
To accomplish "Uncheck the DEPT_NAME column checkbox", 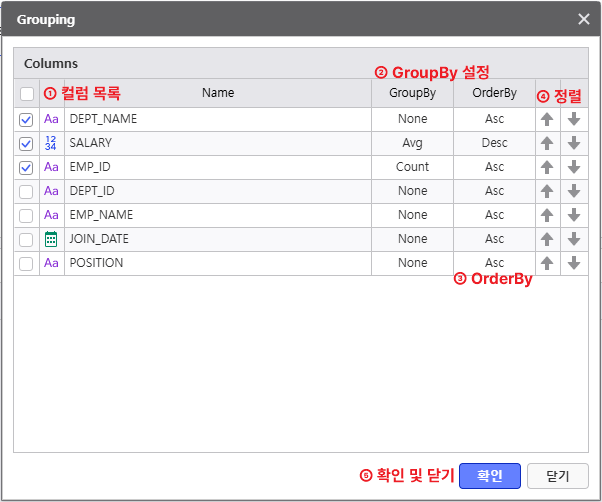I will pos(26,119).
